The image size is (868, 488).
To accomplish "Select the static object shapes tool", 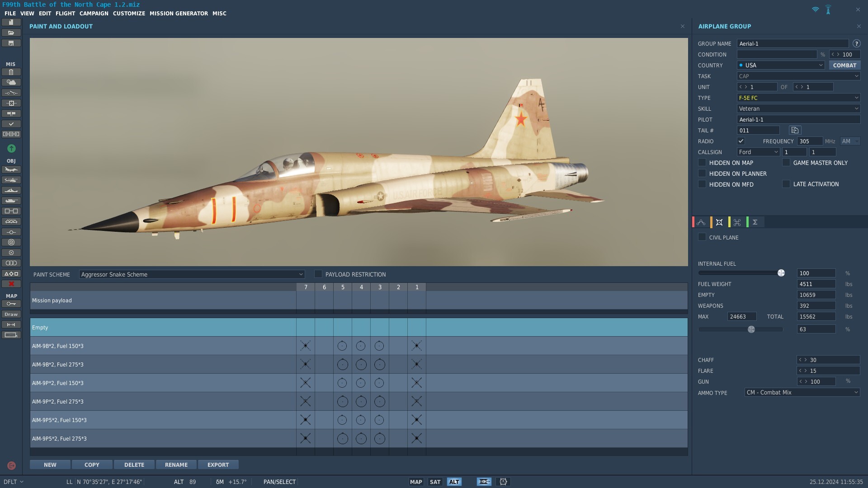I will coord(11,273).
